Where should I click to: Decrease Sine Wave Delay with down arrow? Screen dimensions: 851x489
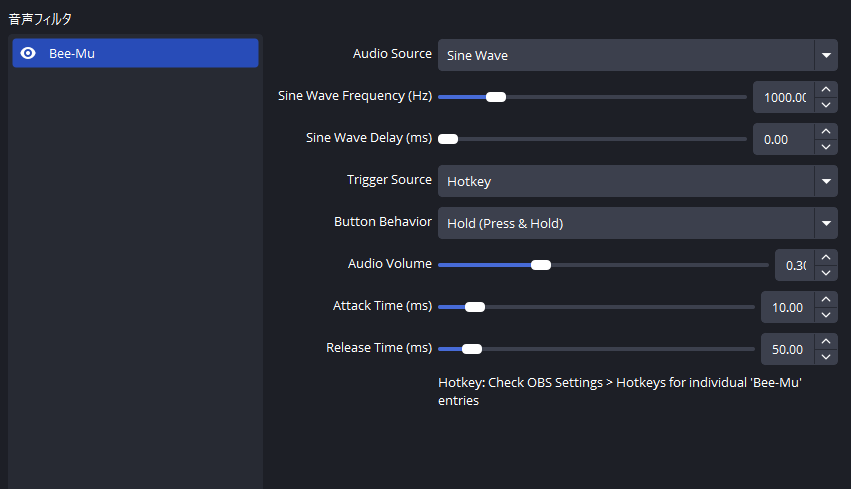point(826,147)
